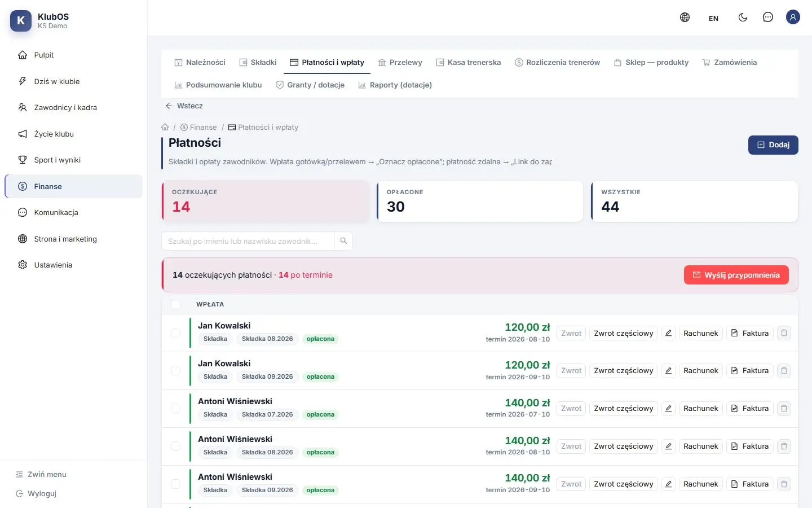Filter by the Opłacone 30 card
Screen dimensions: 812x508
[x=480, y=201]
